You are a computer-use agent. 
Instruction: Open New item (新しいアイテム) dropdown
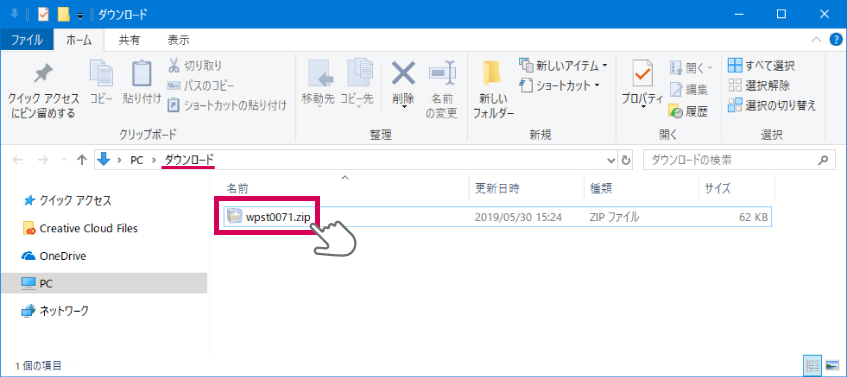click(x=563, y=66)
